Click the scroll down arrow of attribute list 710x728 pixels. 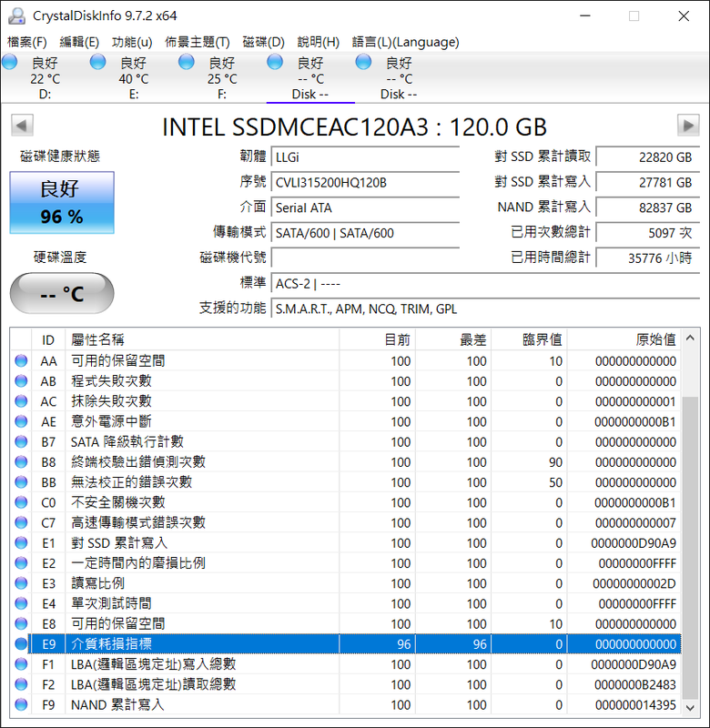690,708
